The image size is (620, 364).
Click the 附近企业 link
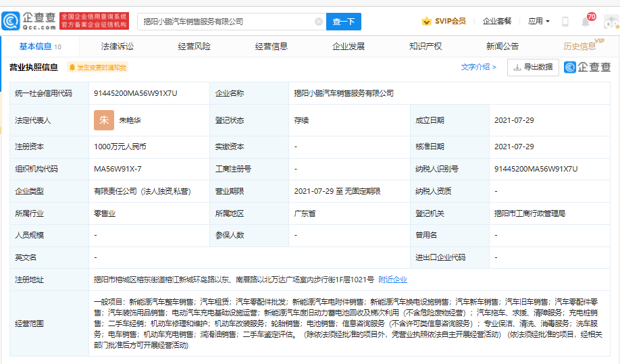392,280
